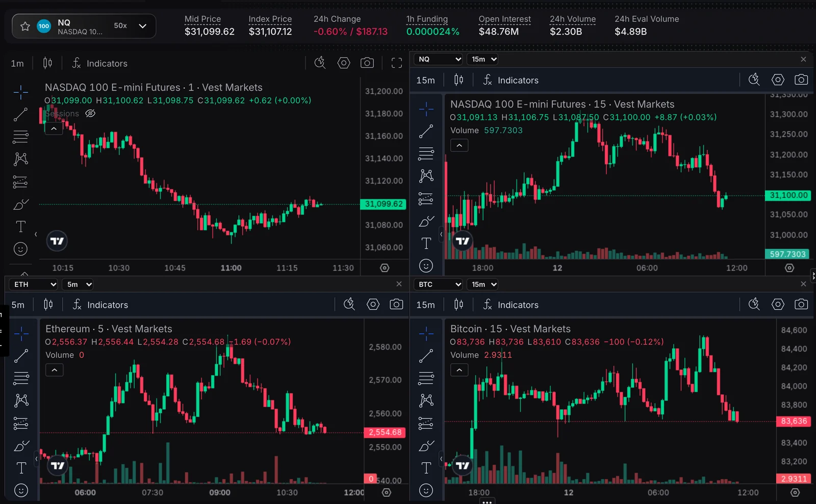Image resolution: width=816 pixels, height=504 pixels.
Task: Toggle Sessions indicator visibility eye
Action: [x=90, y=113]
